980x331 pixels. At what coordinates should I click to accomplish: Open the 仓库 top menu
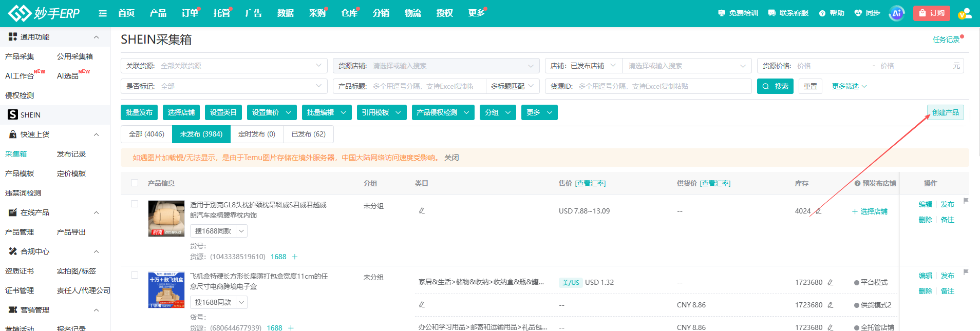349,13
